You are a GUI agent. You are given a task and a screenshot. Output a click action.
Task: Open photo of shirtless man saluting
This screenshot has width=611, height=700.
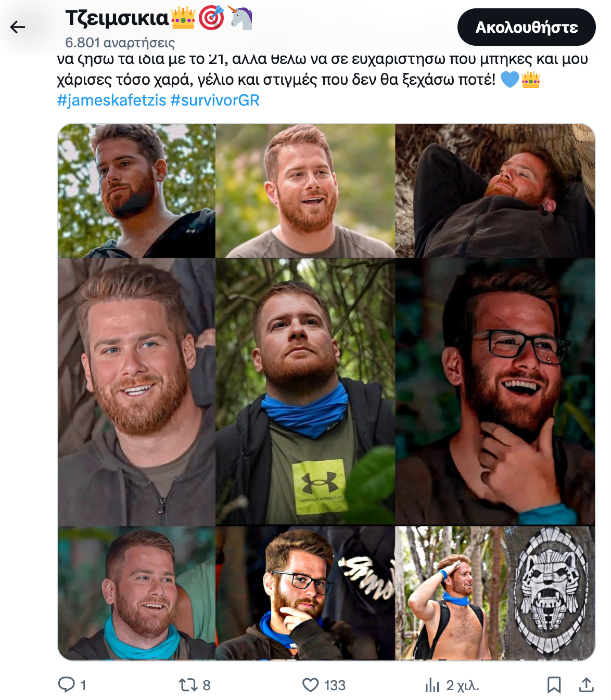click(x=450, y=593)
